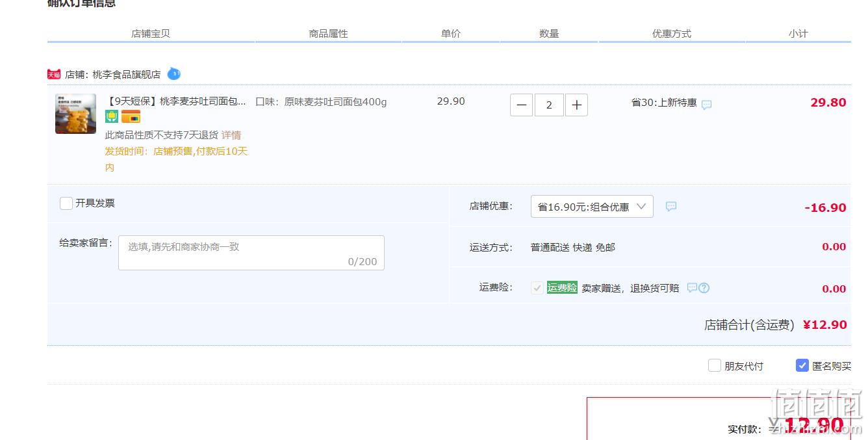Click the 实付款 label

745,430
